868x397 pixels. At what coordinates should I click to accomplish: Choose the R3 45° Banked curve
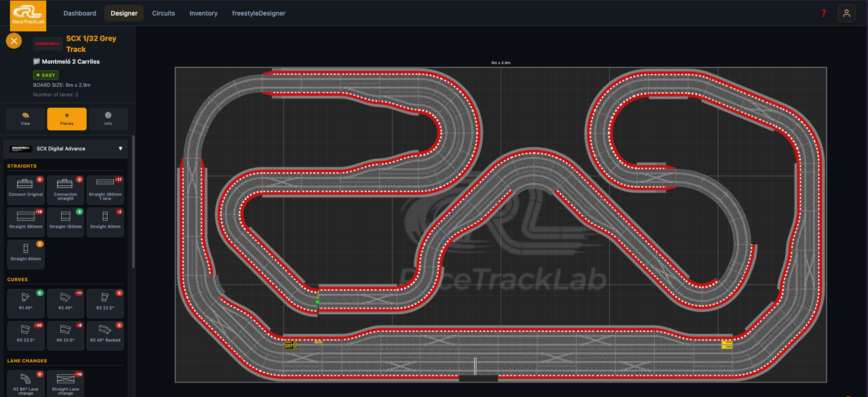pos(106,335)
